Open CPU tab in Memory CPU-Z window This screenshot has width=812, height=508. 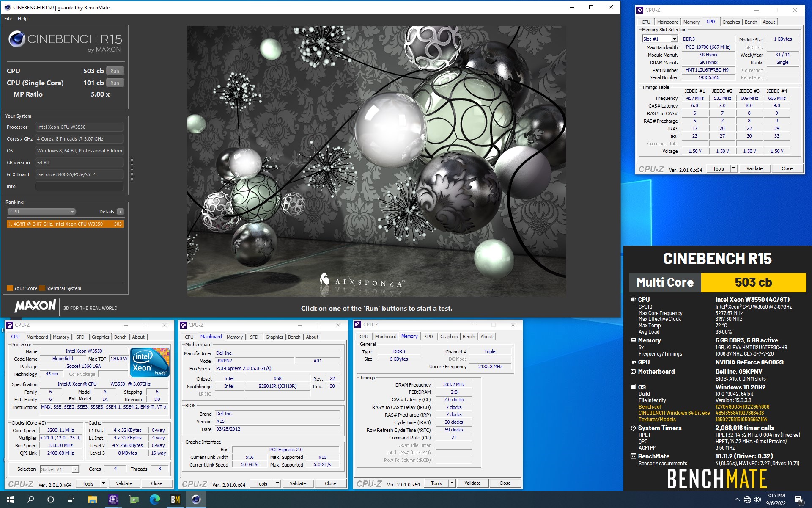pos(364,337)
